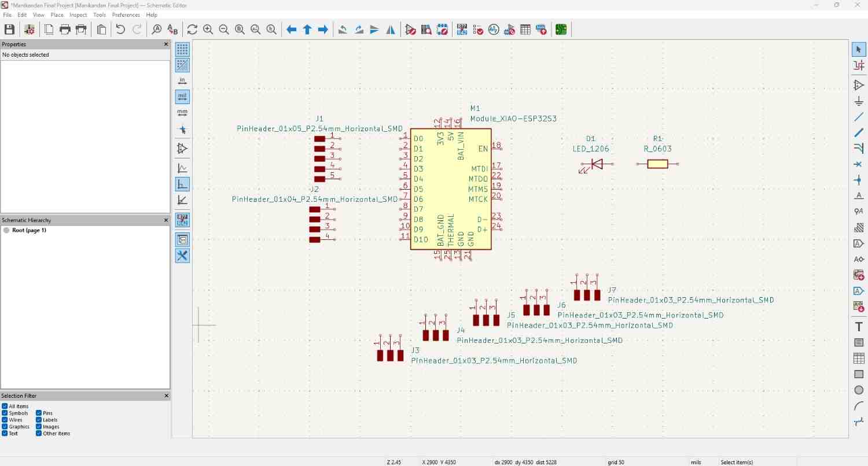Toggle the Wires selection filter checkbox

point(5,420)
